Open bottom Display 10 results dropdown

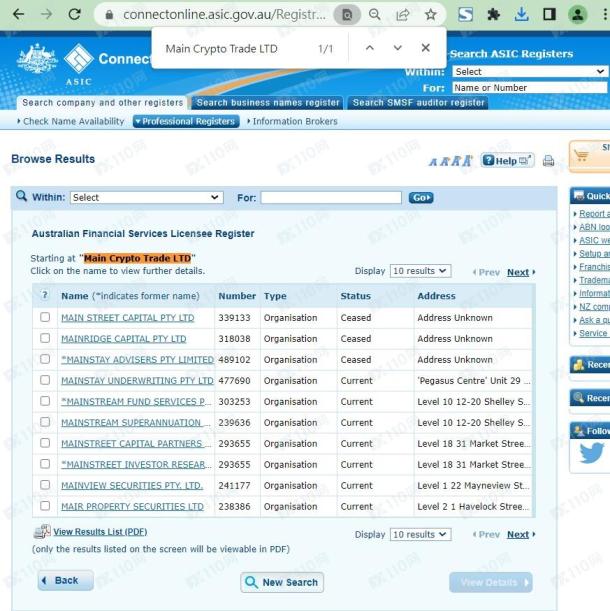click(421, 534)
